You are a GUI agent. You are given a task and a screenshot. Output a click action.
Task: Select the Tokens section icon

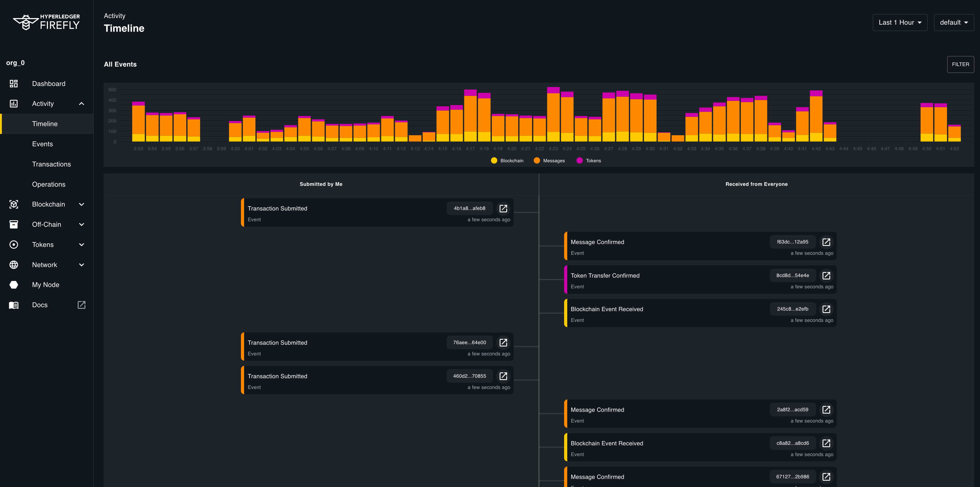pos(14,245)
